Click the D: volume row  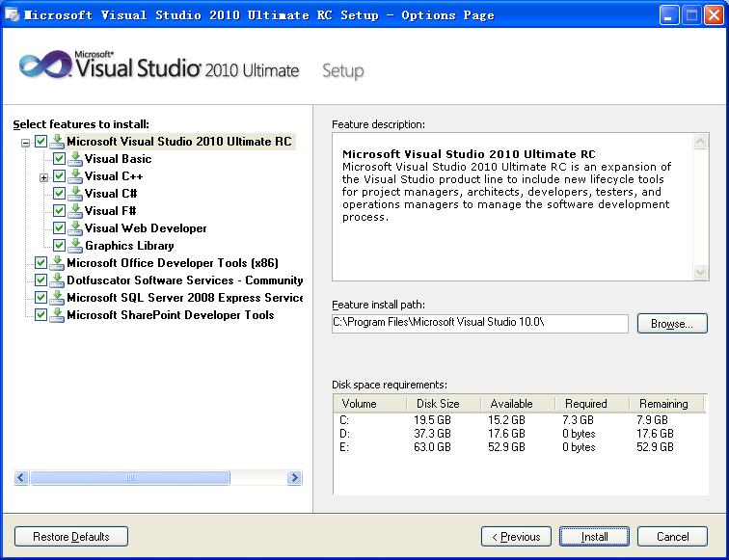[x=521, y=434]
